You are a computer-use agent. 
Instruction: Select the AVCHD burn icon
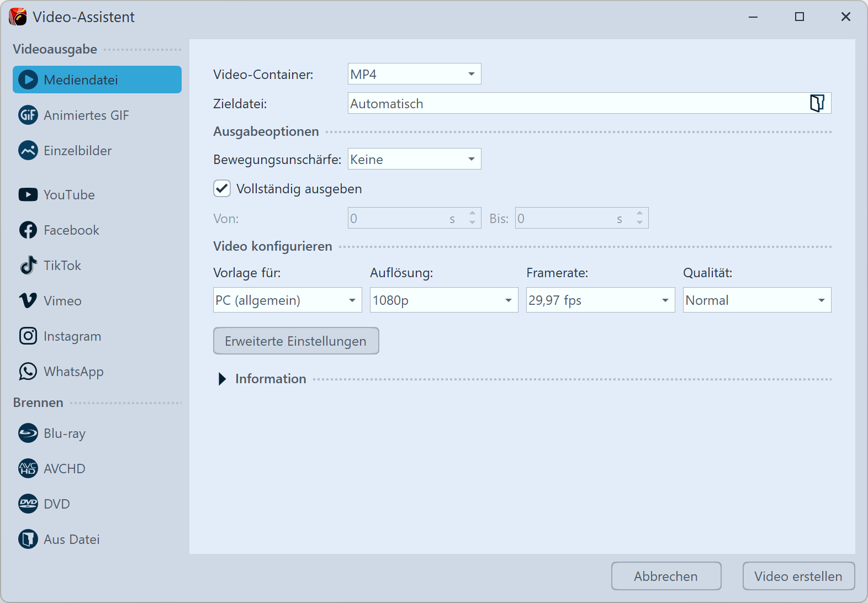tap(28, 469)
